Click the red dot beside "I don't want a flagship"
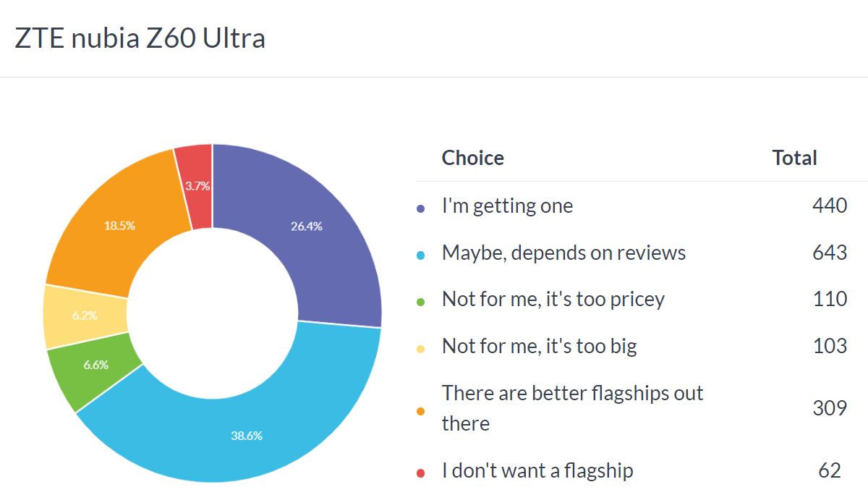Image resolution: width=868 pixels, height=495 pixels. pos(421,473)
